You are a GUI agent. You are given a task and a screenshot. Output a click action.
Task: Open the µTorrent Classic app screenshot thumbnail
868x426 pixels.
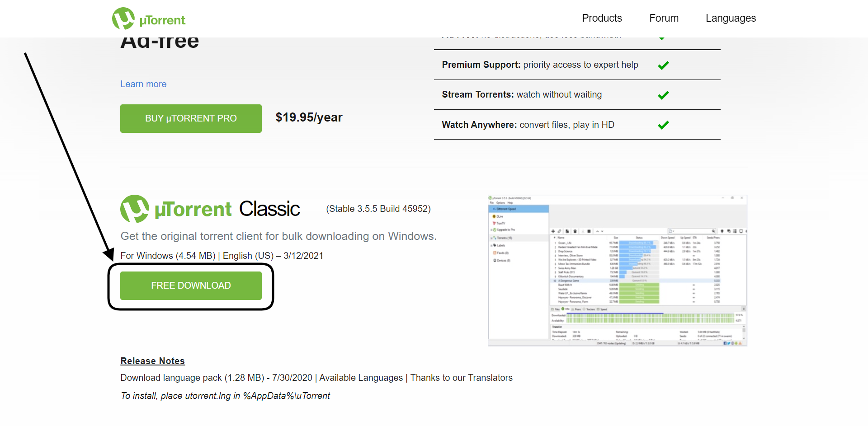[x=617, y=271]
